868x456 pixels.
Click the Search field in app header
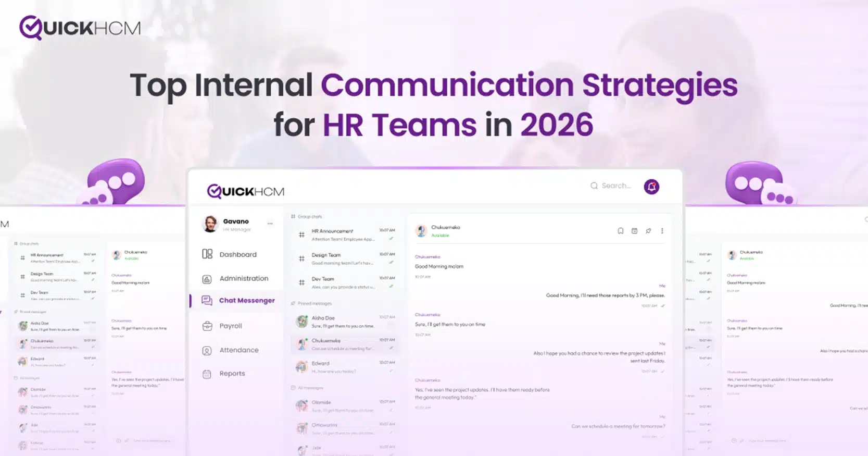(x=611, y=186)
